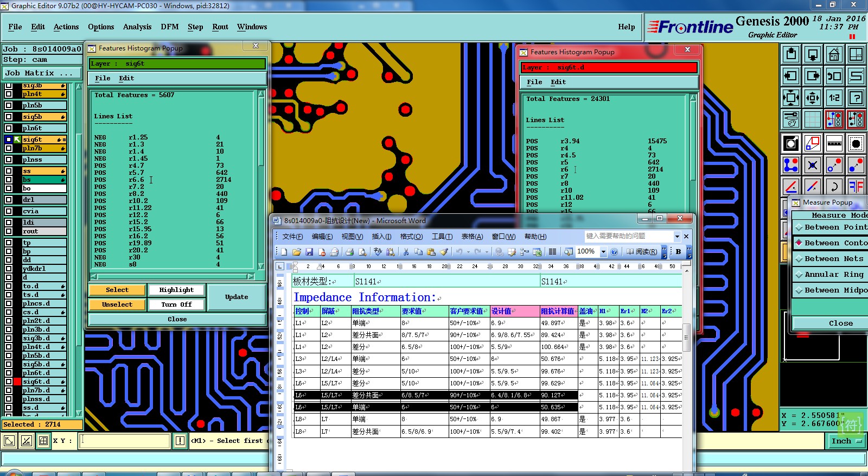868x476 pixels.
Task: Click the Open folder icon in Word
Action: point(296,252)
